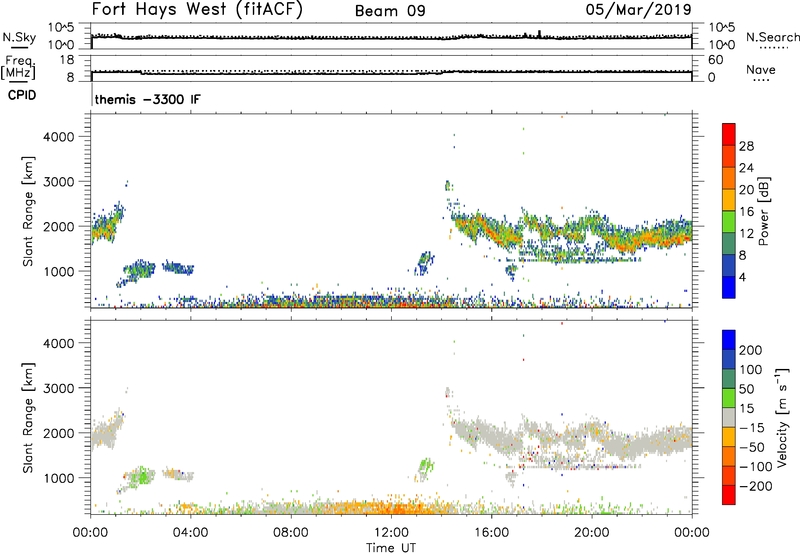
Task: Select the '60' Nave axis tick label
Action: click(x=715, y=60)
